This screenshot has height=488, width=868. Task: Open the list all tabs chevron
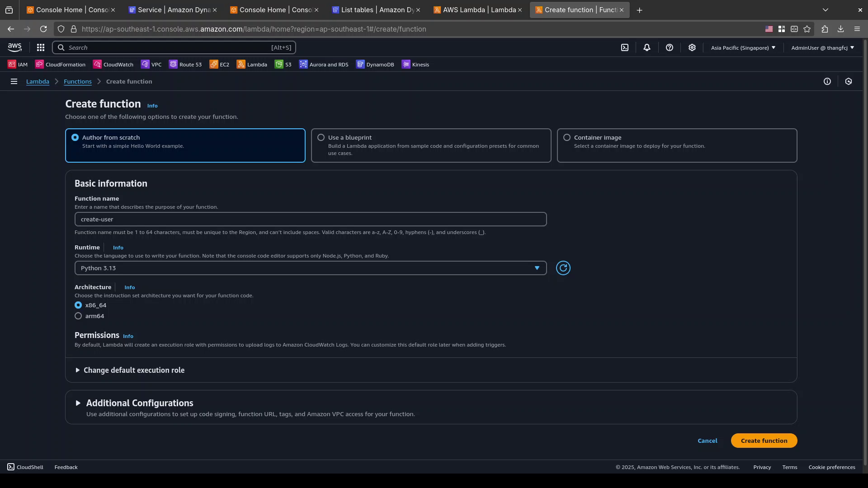point(826,10)
